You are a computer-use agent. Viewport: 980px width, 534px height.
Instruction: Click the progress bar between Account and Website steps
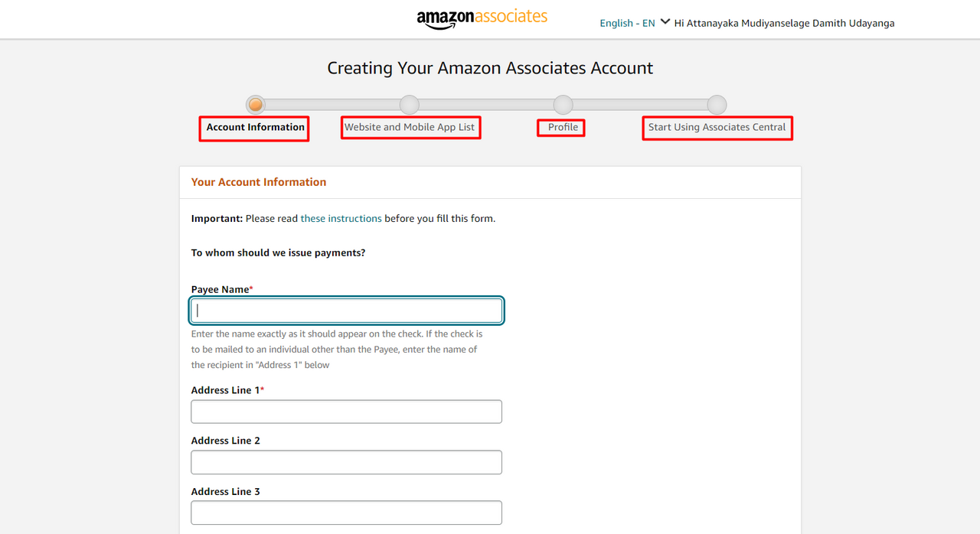pos(333,105)
